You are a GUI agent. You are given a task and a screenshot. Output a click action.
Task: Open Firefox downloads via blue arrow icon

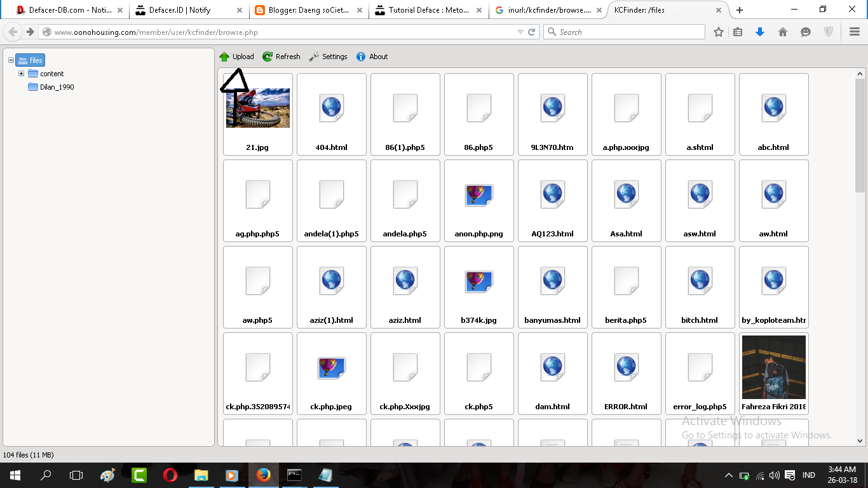(760, 31)
